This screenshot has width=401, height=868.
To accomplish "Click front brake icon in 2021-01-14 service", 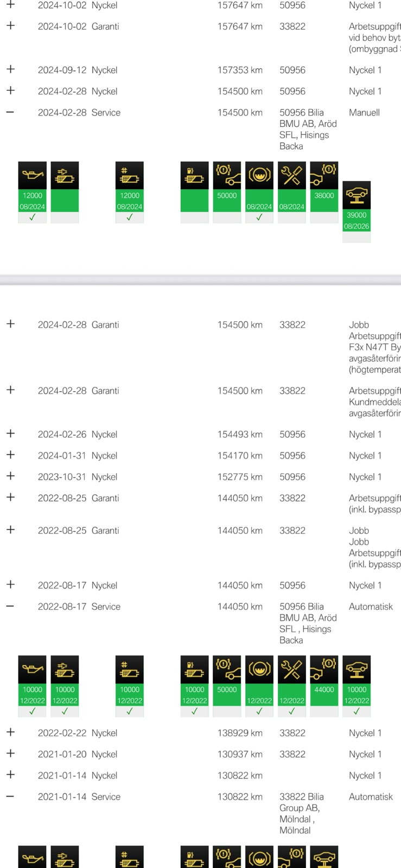I will coord(227,857).
